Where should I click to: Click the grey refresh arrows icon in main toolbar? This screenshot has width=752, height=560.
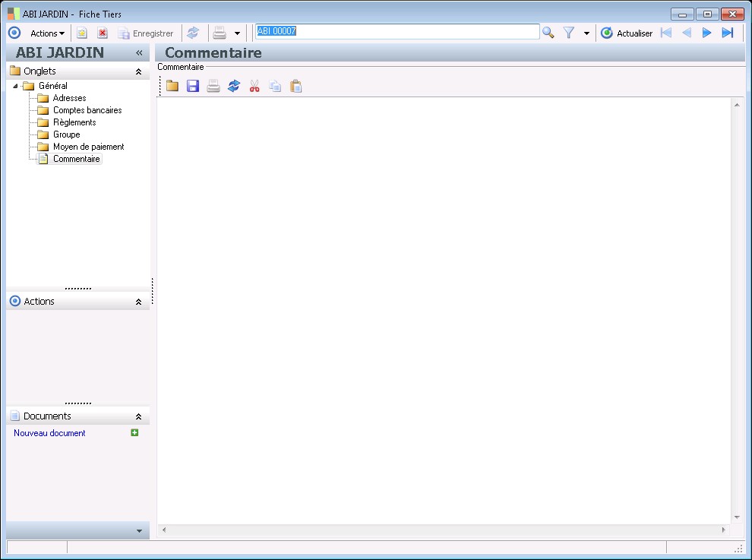click(x=193, y=33)
